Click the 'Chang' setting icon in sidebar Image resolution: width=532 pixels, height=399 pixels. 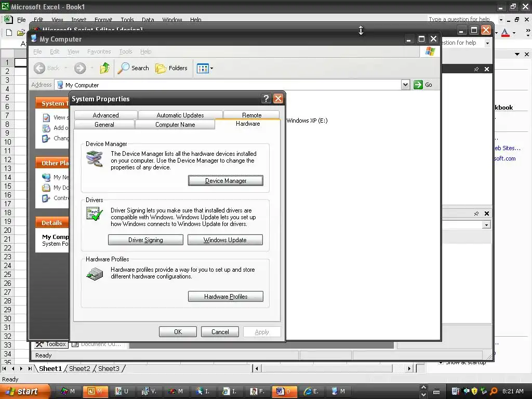tap(46, 138)
